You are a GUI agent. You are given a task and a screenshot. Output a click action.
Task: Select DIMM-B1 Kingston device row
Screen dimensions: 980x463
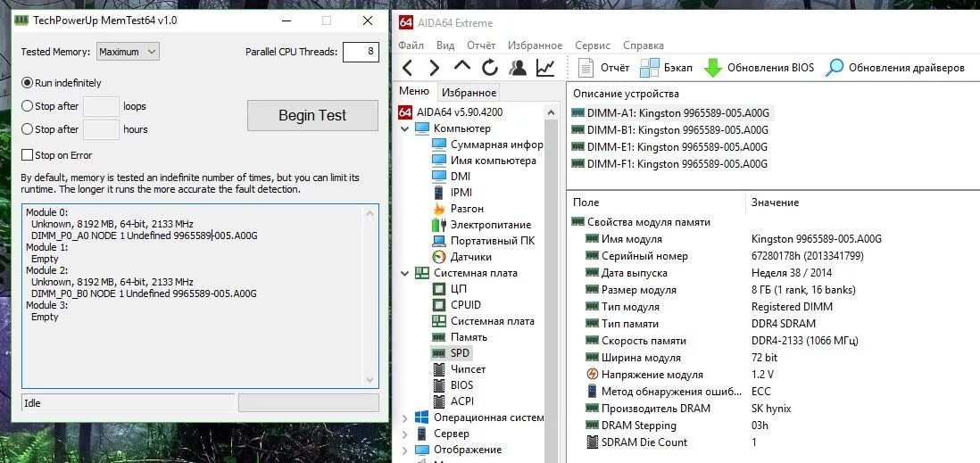669,130
